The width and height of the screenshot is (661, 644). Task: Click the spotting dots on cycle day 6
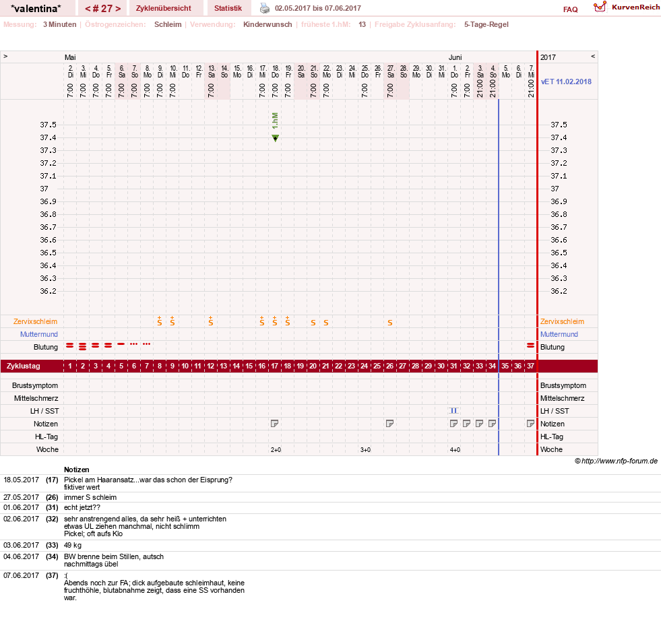point(133,344)
